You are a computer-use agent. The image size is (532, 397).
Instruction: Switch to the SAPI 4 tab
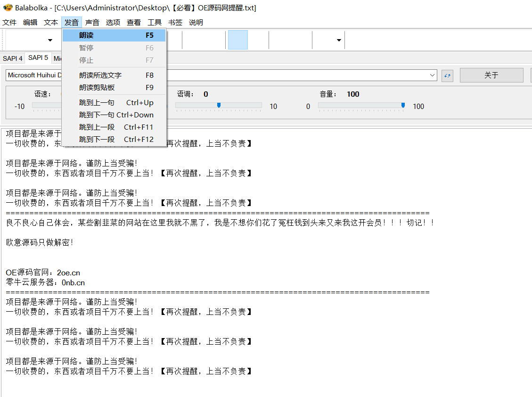13,58
